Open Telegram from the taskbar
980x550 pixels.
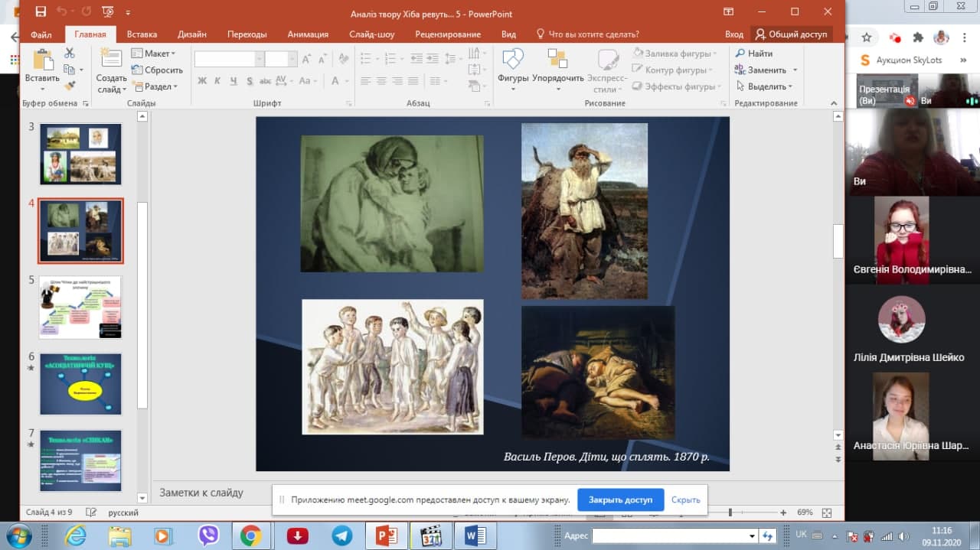point(341,535)
